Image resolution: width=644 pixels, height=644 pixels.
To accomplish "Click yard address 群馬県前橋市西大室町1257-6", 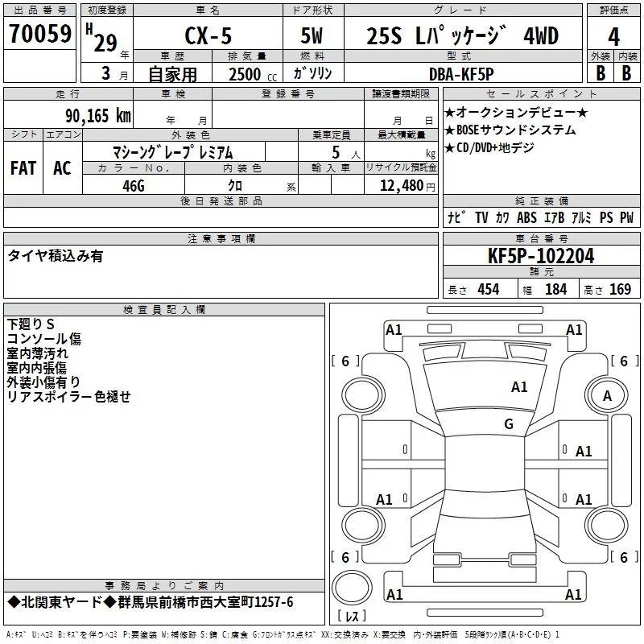I will (x=205, y=602).
